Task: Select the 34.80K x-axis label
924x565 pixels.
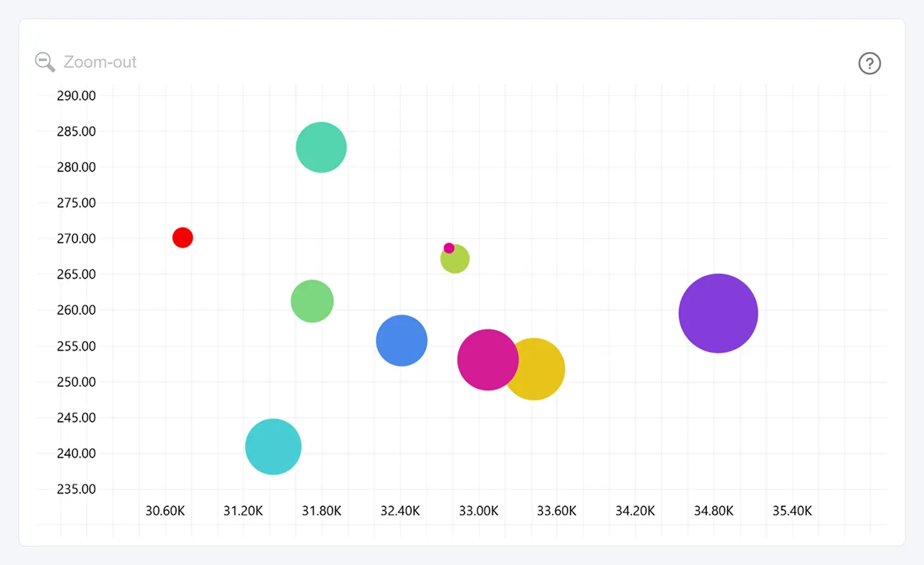Action: click(713, 511)
